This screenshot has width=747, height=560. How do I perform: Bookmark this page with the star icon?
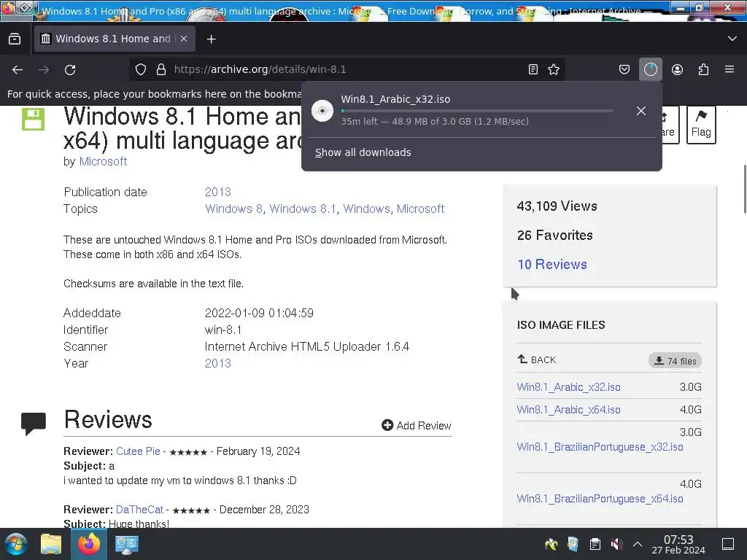tap(554, 69)
